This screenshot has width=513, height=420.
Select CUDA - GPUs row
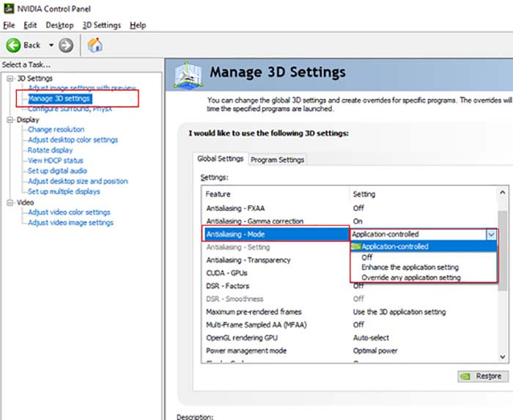click(276, 273)
